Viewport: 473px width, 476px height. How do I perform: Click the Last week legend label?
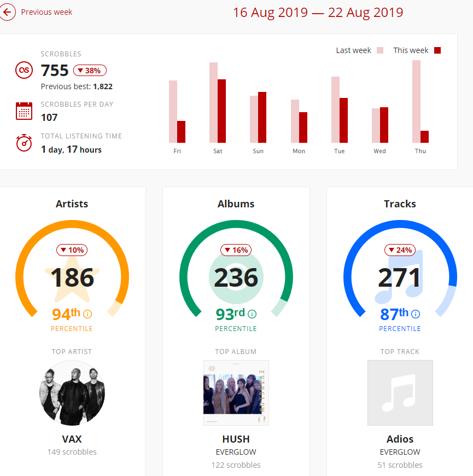tap(353, 50)
